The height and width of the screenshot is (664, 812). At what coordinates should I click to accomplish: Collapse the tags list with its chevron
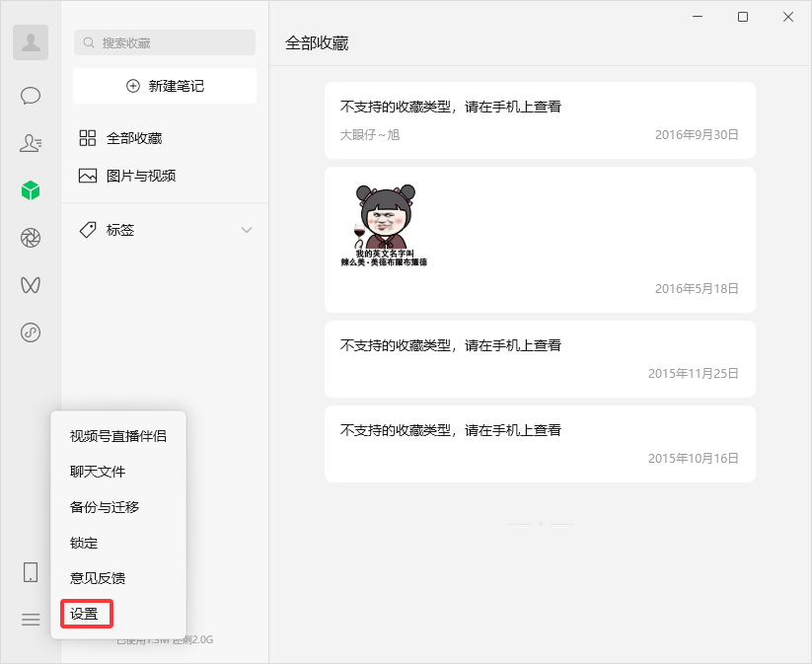coord(246,230)
